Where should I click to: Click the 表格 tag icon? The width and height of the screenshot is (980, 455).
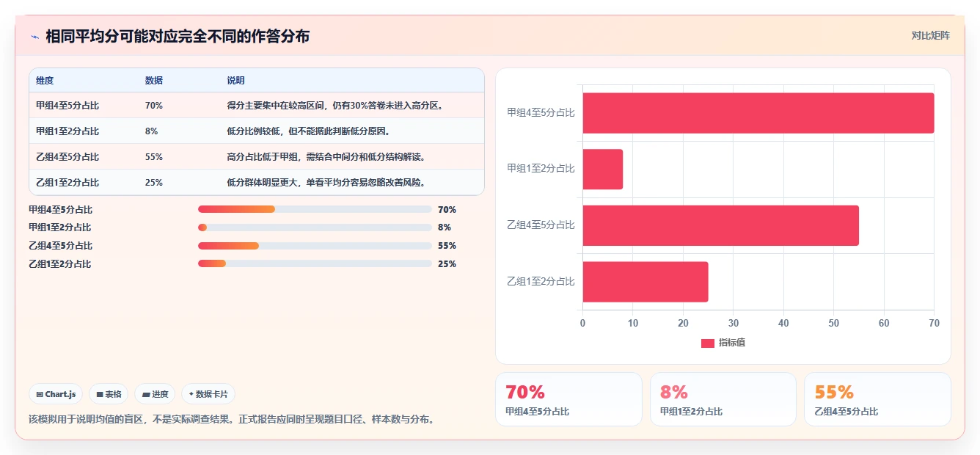click(100, 394)
